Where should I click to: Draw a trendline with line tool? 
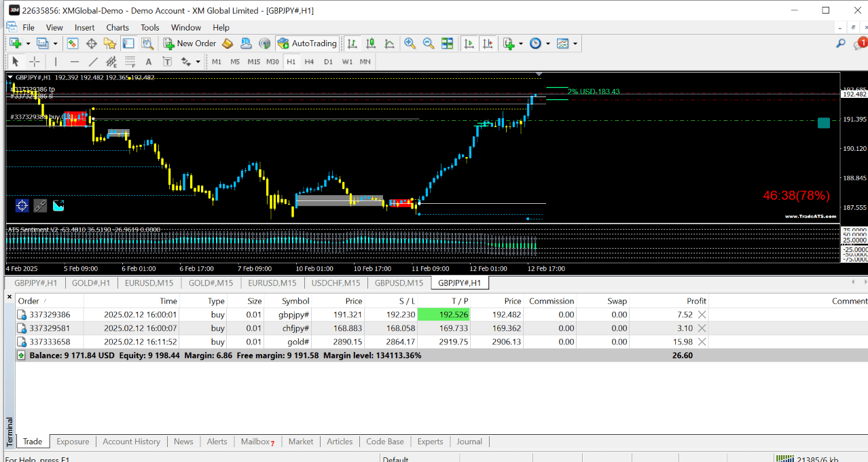coord(93,62)
